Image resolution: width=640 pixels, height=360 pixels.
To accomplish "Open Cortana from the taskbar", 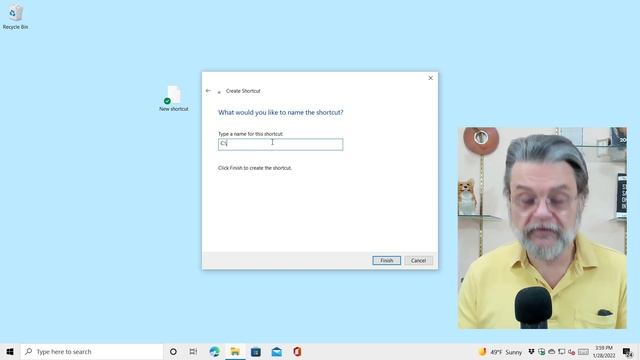I will (173, 351).
